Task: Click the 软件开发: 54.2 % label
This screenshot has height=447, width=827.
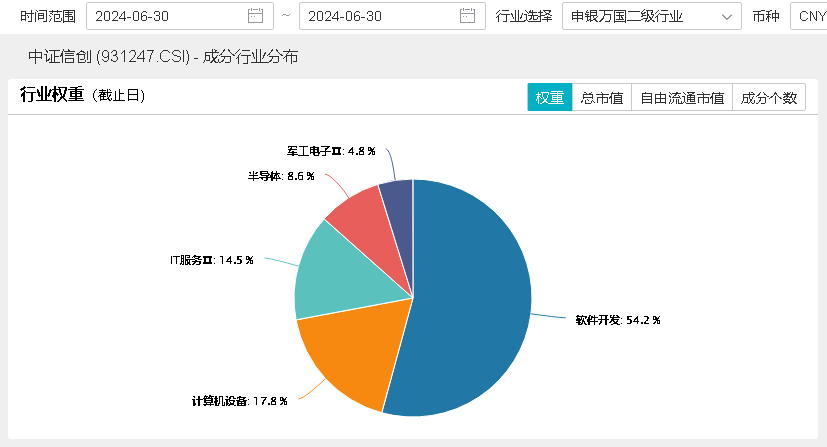Action: (x=617, y=321)
